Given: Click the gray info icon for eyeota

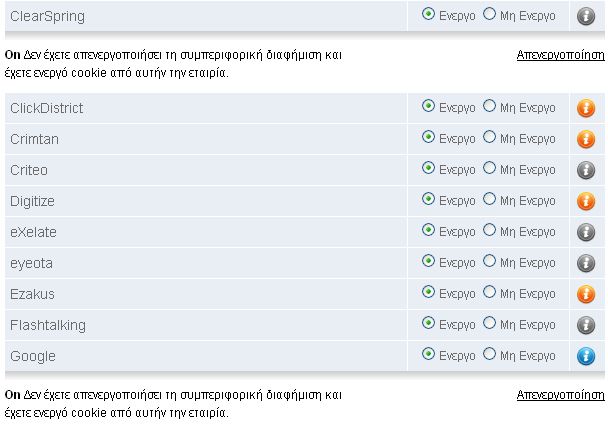Looking at the screenshot, I should point(586,263).
